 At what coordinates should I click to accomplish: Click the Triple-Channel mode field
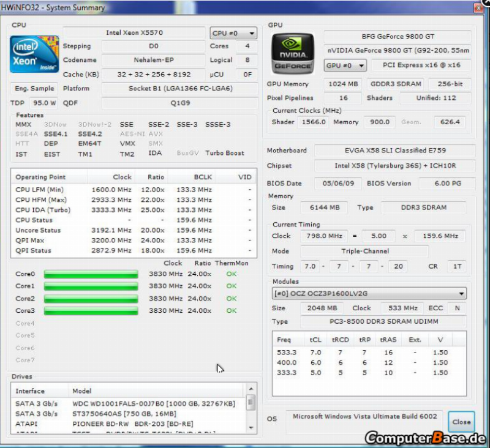[x=364, y=252]
